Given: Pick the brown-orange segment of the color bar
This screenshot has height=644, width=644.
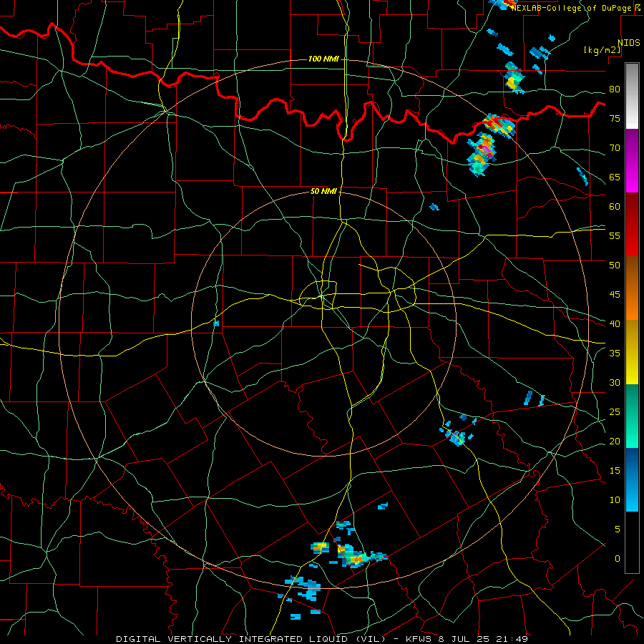Looking at the screenshot, I should pyautogui.click(x=632, y=288).
